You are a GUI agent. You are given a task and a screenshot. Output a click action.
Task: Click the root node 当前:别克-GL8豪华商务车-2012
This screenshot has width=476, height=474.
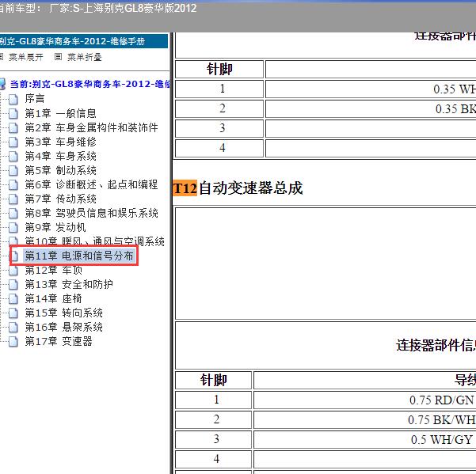tap(90, 84)
